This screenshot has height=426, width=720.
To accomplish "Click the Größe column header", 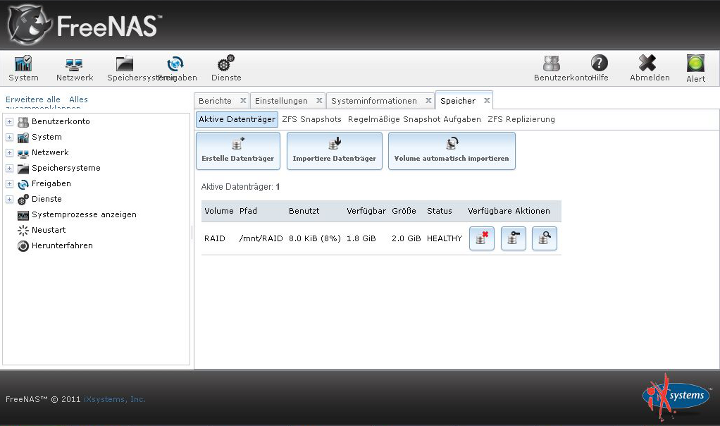I will click(x=404, y=211).
